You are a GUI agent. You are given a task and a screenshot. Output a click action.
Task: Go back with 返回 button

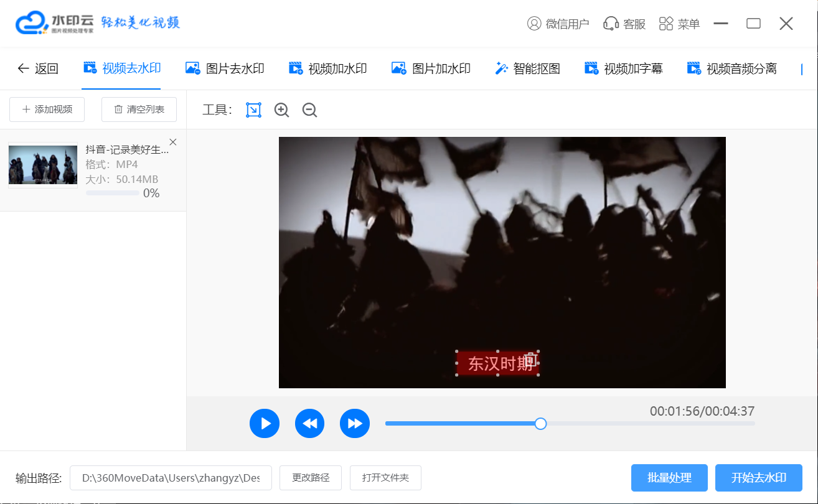pyautogui.click(x=38, y=68)
